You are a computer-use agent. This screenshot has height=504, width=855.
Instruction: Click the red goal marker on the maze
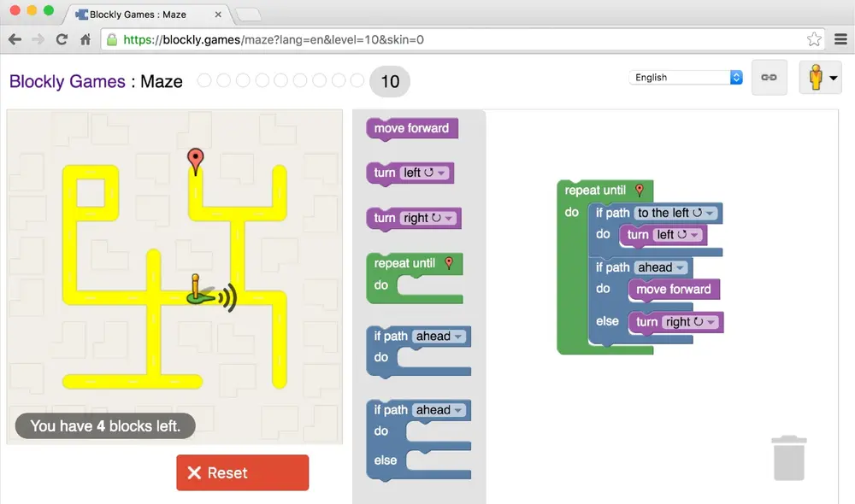pos(196,159)
